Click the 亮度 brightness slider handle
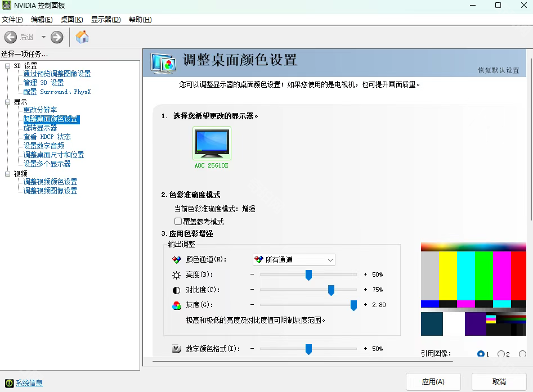This screenshot has width=533, height=392. 308,275
